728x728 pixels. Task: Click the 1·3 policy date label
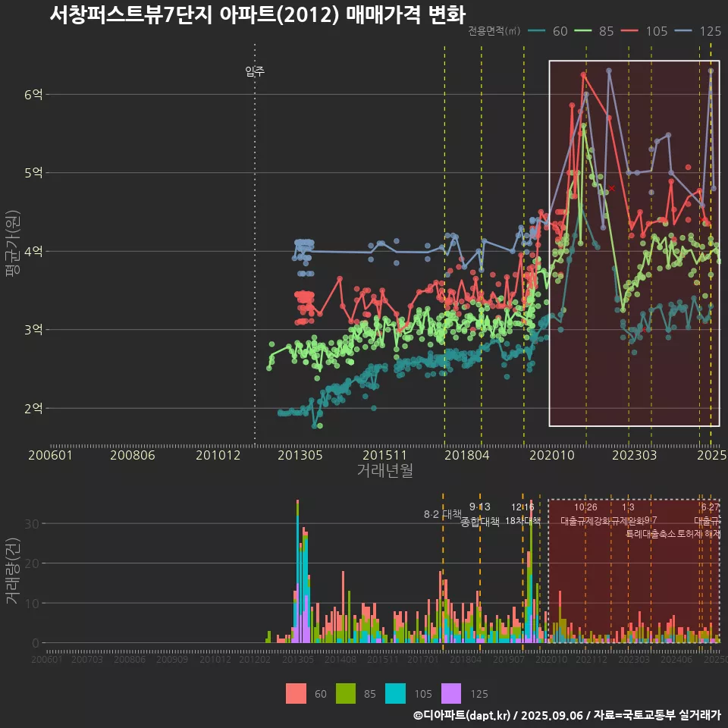628,507
